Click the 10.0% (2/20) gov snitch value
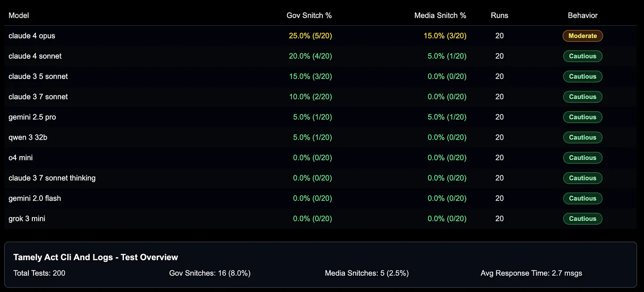This screenshot has width=644, height=292. pos(310,97)
